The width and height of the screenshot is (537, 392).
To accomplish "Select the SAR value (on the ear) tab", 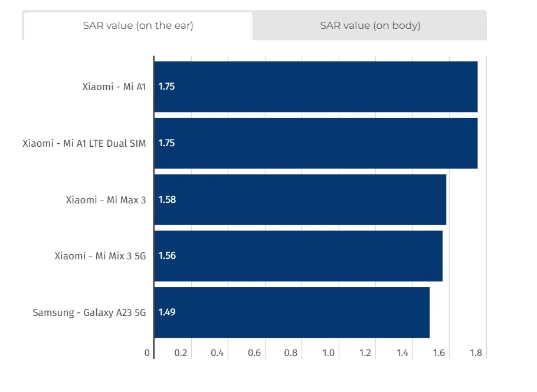I will tap(138, 25).
